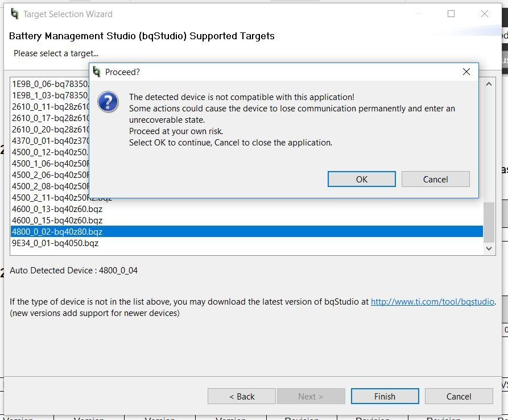This screenshot has height=420, width=508.
Task: Cancel the Proceed dialog
Action: [x=435, y=179]
